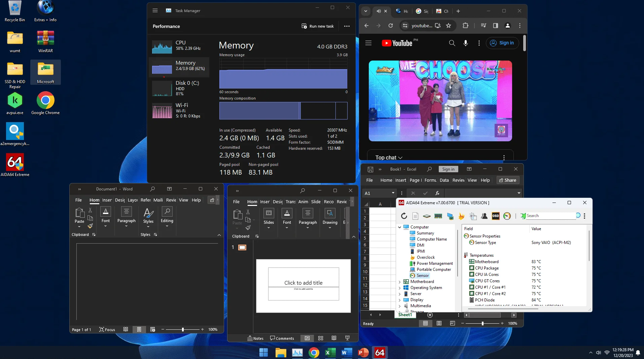Open the AIDA64 OSD panel icon
This screenshot has width=644, height=359.
[x=496, y=216]
